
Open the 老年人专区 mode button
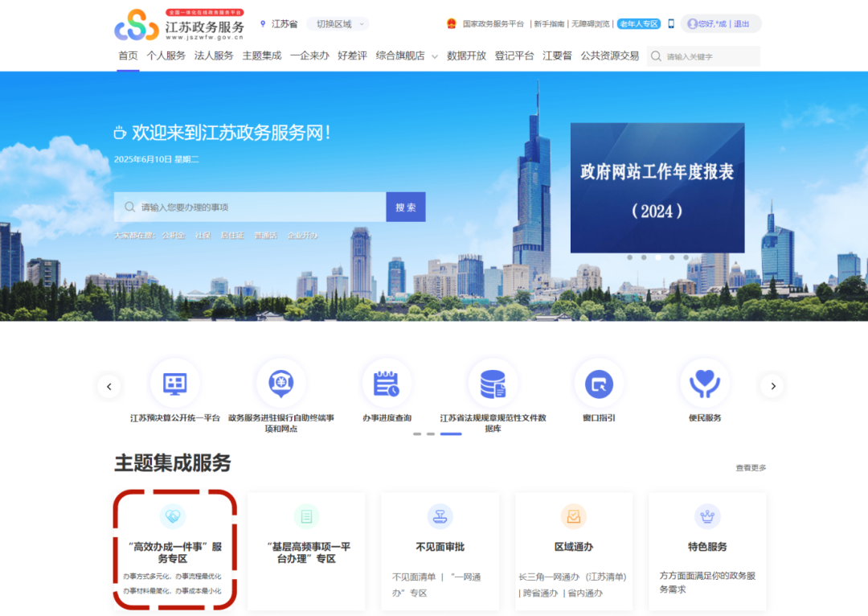639,24
